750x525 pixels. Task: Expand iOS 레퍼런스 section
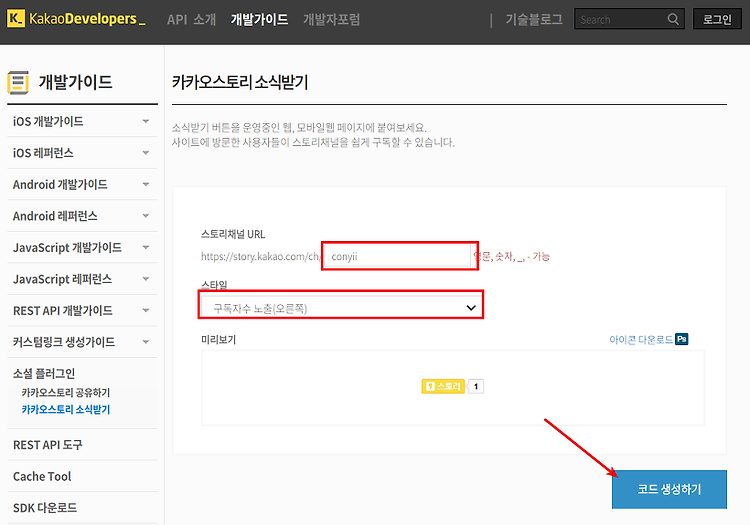click(x=82, y=153)
